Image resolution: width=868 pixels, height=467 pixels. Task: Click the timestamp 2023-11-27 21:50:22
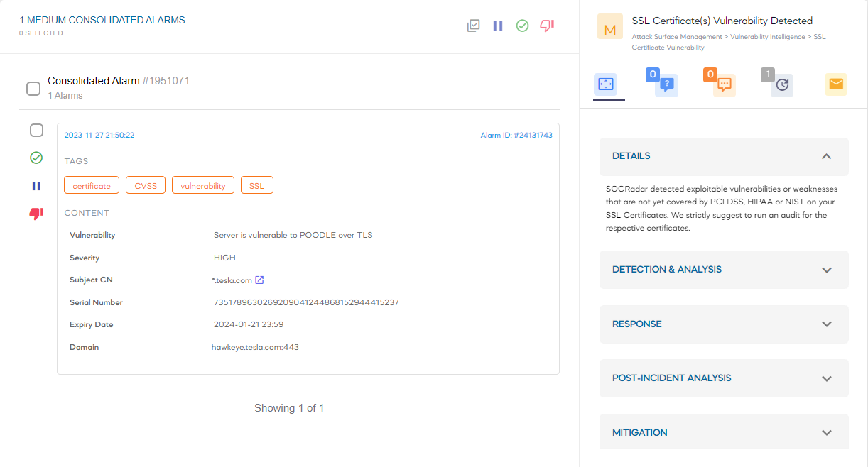99,135
